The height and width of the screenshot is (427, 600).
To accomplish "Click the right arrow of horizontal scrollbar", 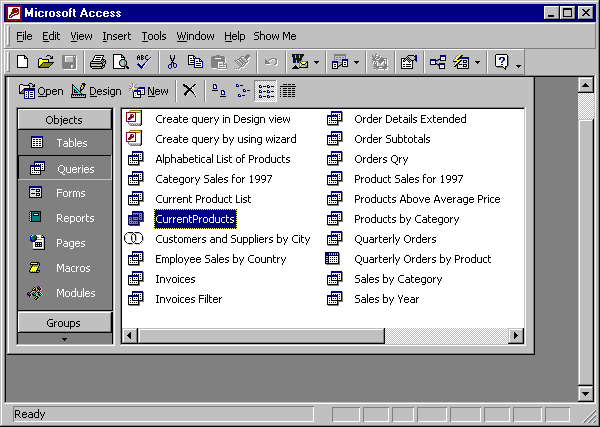I will 516,336.
